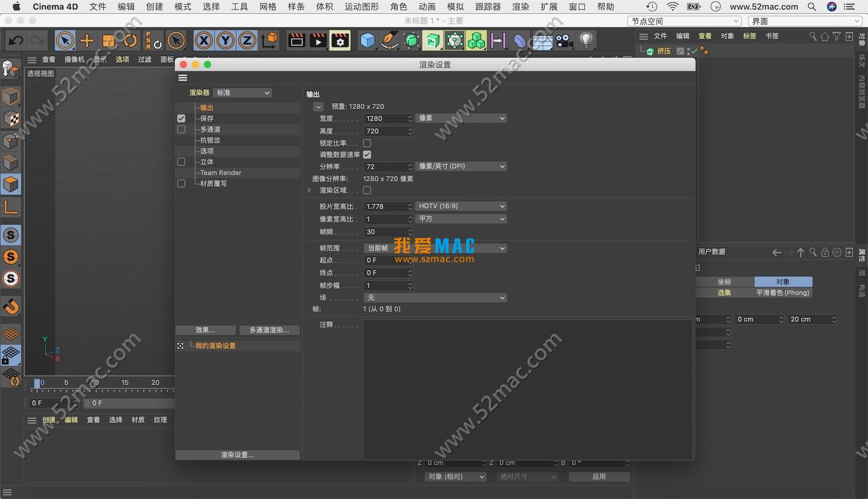Image resolution: width=868 pixels, height=499 pixels.
Task: Click the extrude generator icon
Action: pyautogui.click(x=432, y=40)
